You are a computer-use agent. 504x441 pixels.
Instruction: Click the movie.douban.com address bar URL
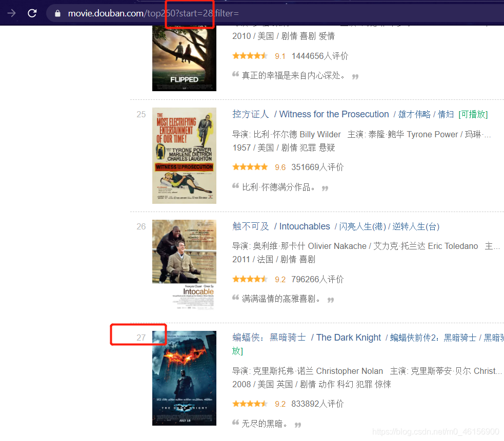tap(153, 13)
